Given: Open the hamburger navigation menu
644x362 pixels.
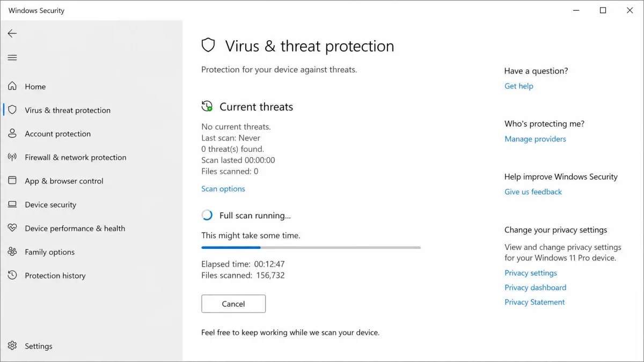Looking at the screenshot, I should pos(12,57).
